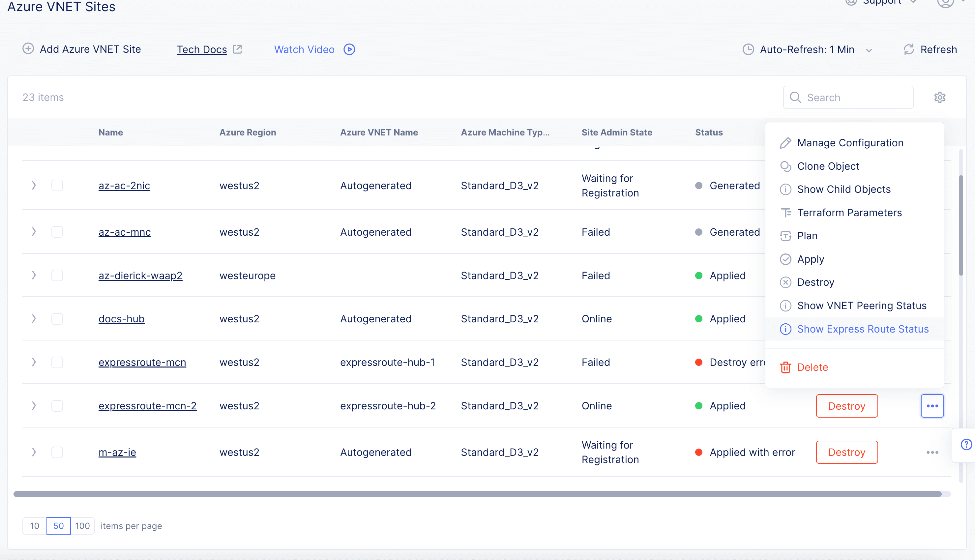Click the Plan icon in the menu
Viewport: 975px width, 560px height.
[x=785, y=236]
